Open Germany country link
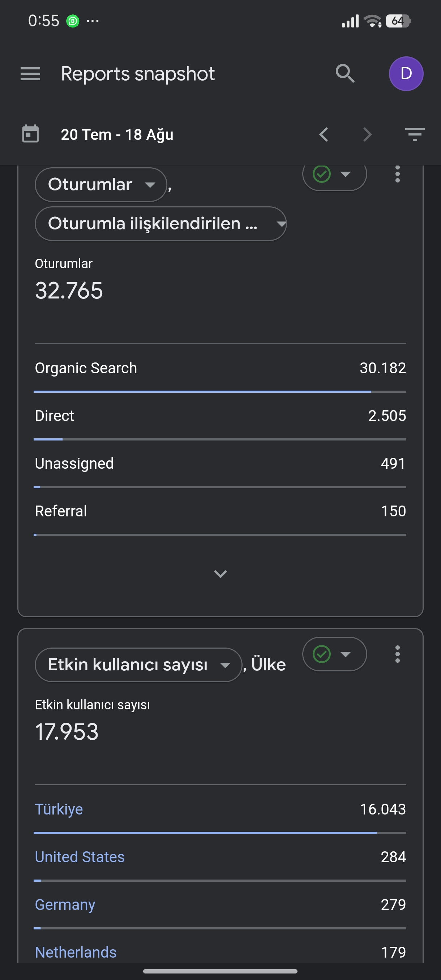The width and height of the screenshot is (441, 980). [65, 905]
